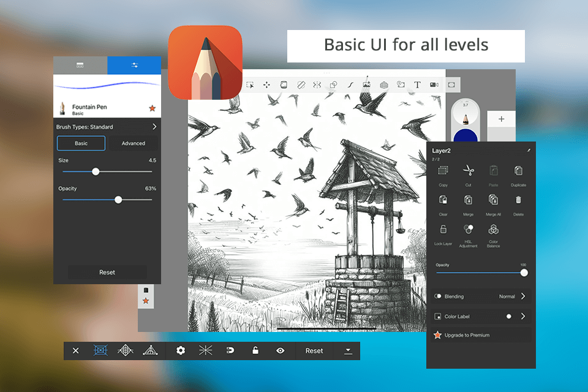Open Color Balance
Image resolution: width=588 pixels, height=392 pixels.
pos(494,236)
